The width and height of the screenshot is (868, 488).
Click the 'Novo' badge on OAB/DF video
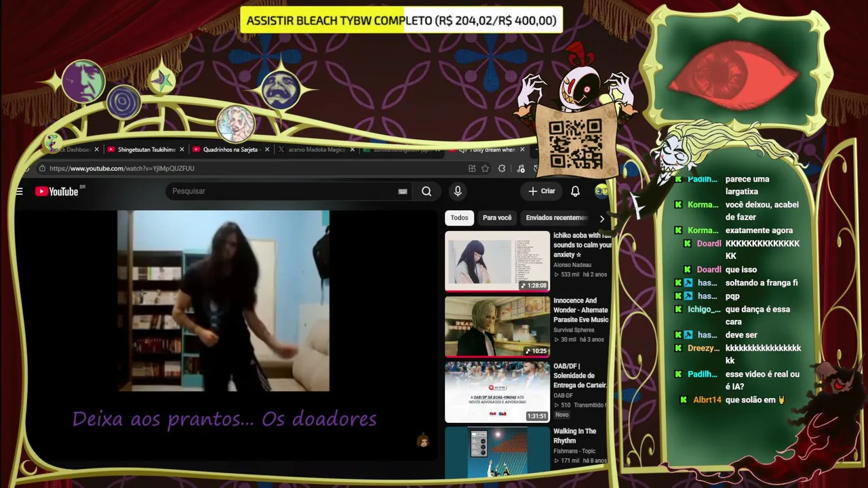[562, 415]
